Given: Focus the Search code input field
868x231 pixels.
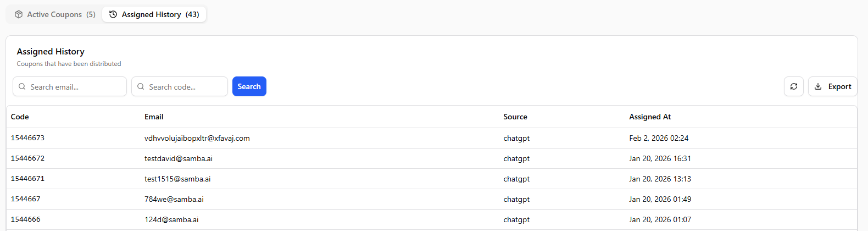Looking at the screenshot, I should click(x=180, y=86).
